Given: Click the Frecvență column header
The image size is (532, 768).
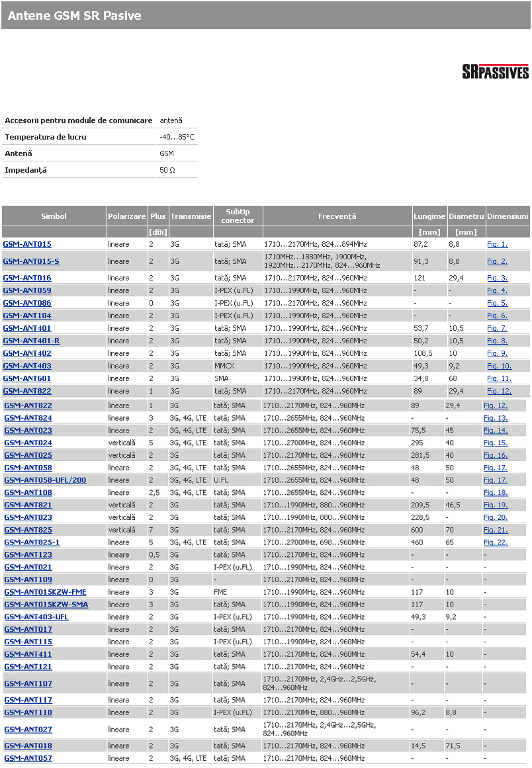Looking at the screenshot, I should tap(337, 216).
